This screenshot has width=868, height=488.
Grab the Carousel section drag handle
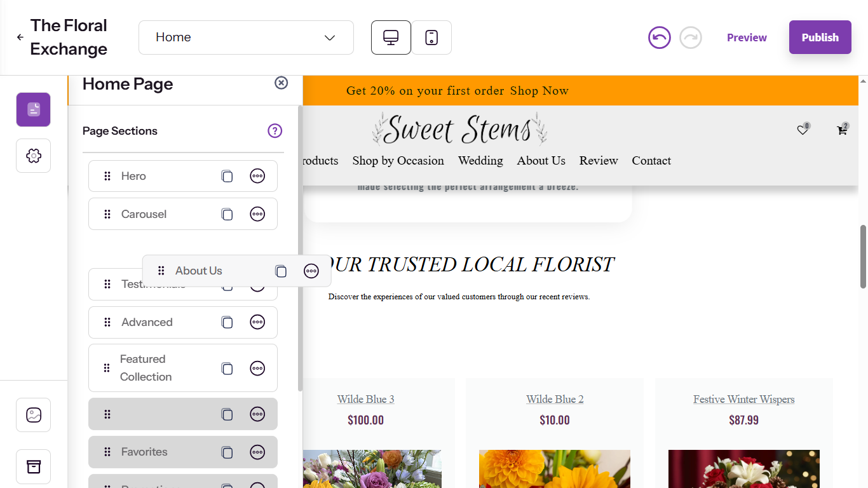click(x=107, y=214)
